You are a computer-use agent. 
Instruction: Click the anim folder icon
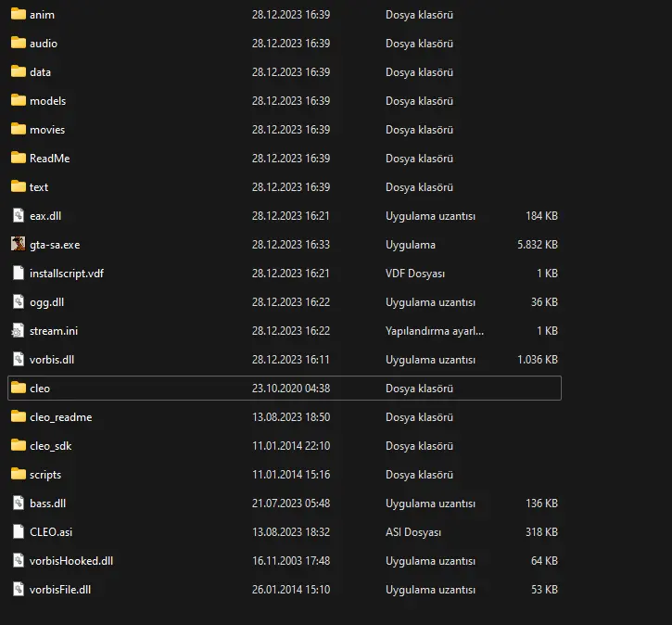point(18,14)
